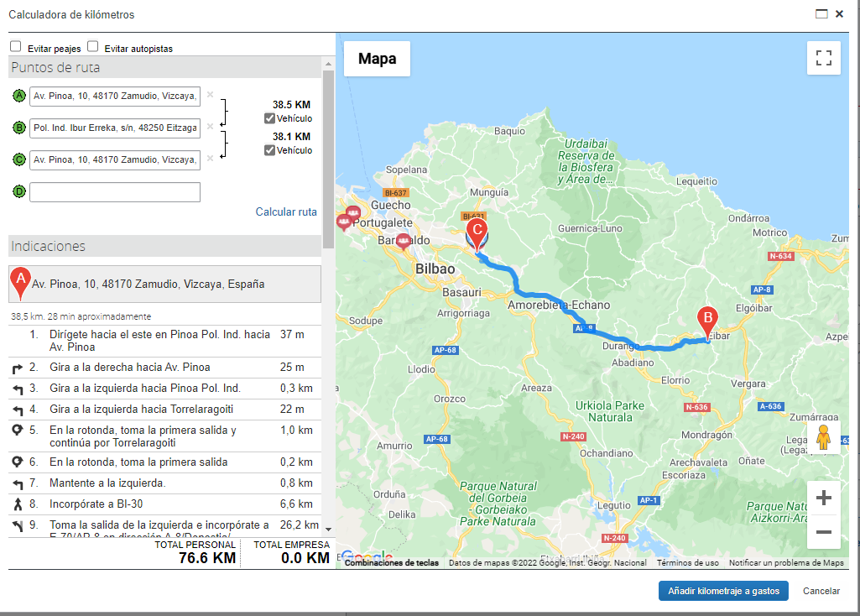
Task: Click the 38.5 KM leg distance
Action: point(291,104)
